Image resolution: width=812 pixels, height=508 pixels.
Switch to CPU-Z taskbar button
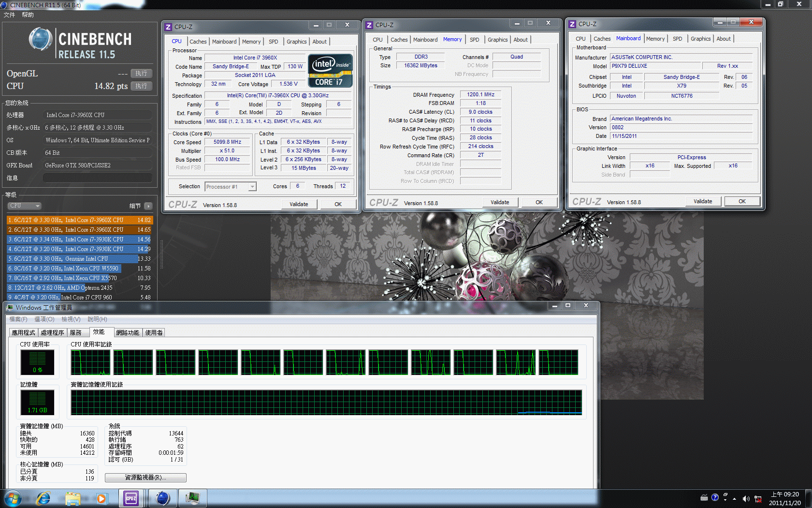pyautogui.click(x=131, y=498)
